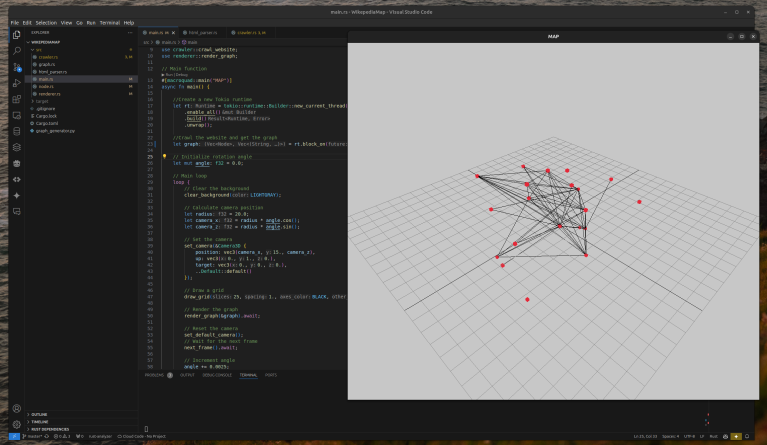Viewport: 767px width, 445px height.
Task: Open Source Control view with badge
Action: click(x=17, y=67)
